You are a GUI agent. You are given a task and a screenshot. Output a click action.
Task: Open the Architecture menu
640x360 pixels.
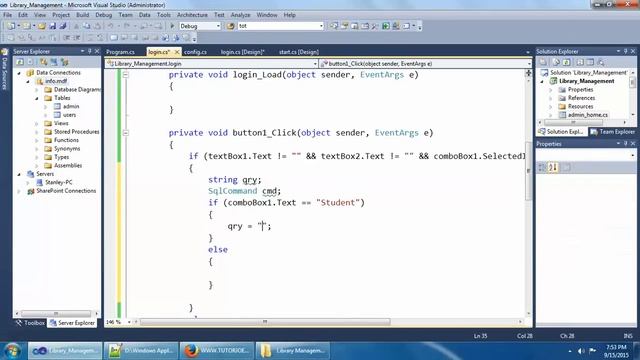coord(192,15)
